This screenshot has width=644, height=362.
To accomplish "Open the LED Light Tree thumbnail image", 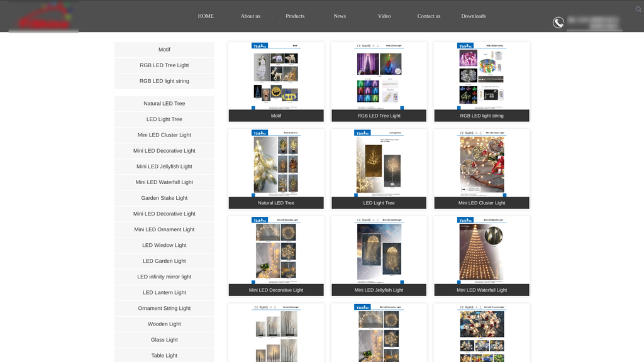I will pos(379,163).
